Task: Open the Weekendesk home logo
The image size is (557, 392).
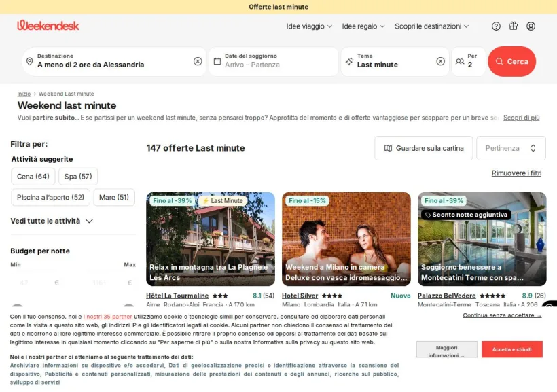Action: coord(48,25)
